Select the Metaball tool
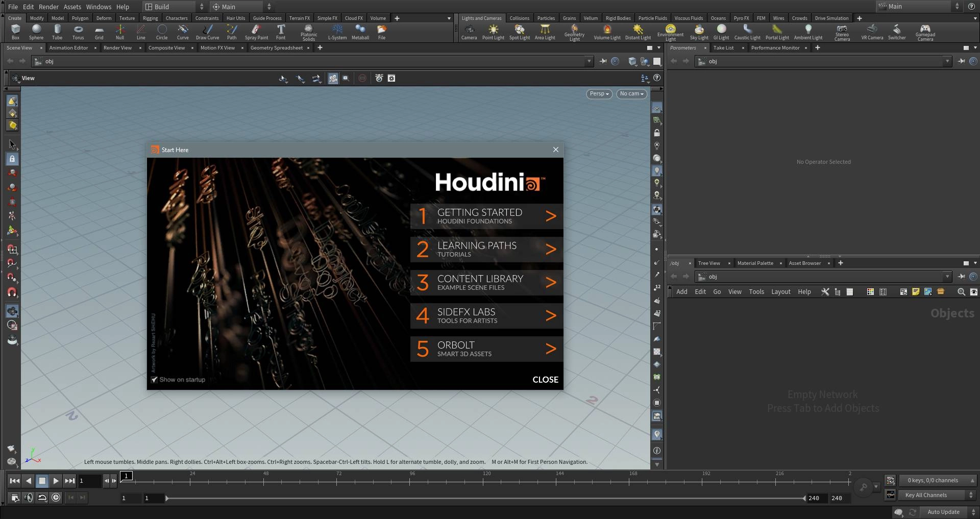The width and height of the screenshot is (980, 519). [360, 32]
